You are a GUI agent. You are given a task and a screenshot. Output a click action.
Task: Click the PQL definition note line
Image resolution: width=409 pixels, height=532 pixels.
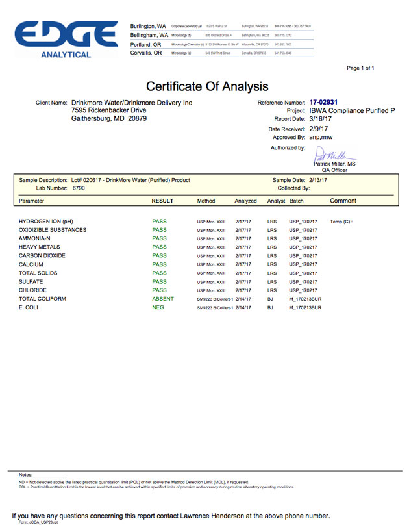pos(156,487)
